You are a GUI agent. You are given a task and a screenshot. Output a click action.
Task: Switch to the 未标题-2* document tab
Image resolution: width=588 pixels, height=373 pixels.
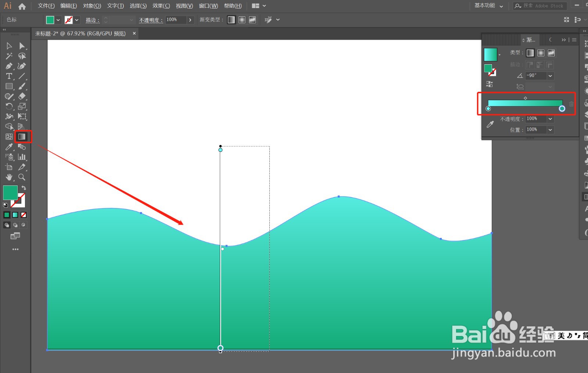[x=80, y=33]
